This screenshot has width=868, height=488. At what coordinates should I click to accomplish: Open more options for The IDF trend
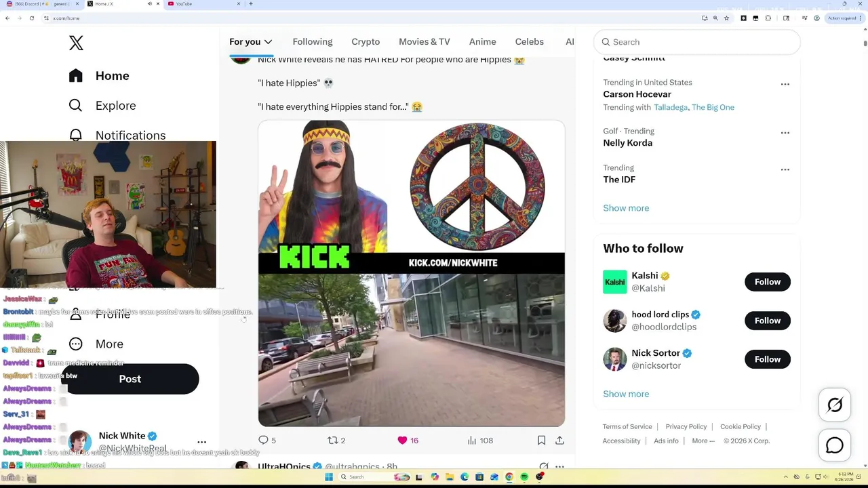click(785, 169)
